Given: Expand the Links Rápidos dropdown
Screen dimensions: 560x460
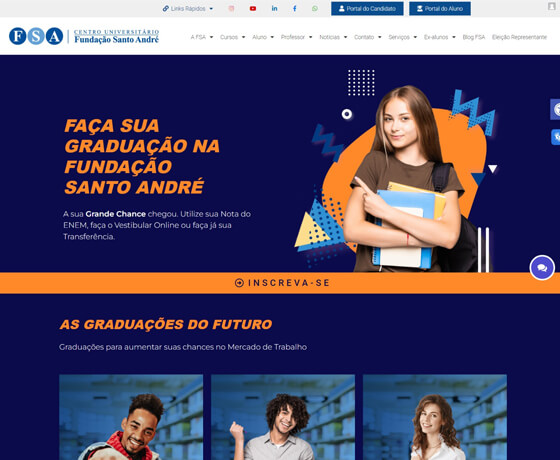Looking at the screenshot, I should (188, 9).
